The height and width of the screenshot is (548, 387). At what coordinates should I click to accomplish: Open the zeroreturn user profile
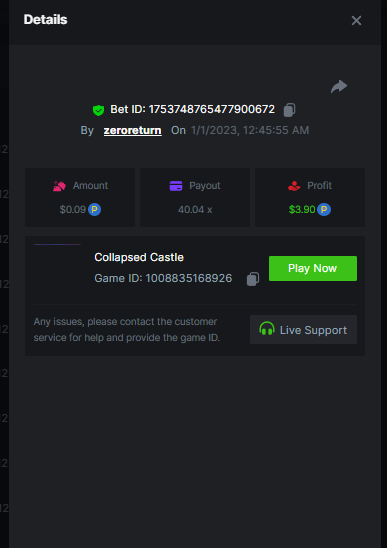coord(132,130)
